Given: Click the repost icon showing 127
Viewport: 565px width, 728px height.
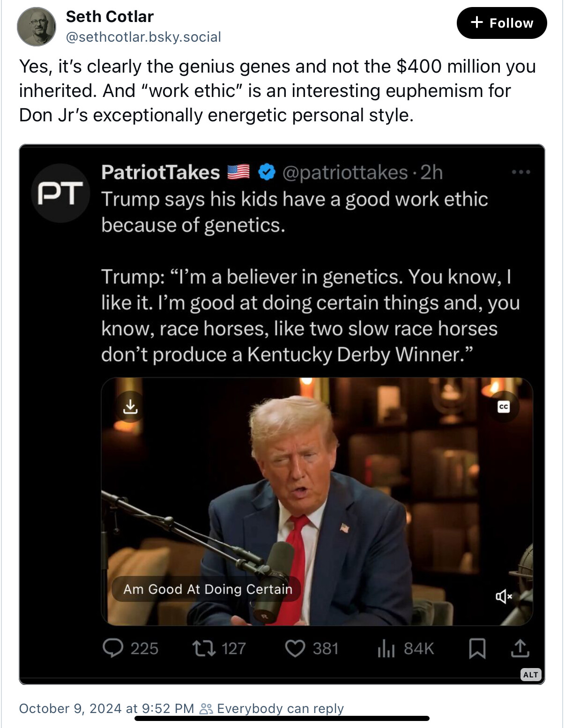Looking at the screenshot, I should (204, 648).
